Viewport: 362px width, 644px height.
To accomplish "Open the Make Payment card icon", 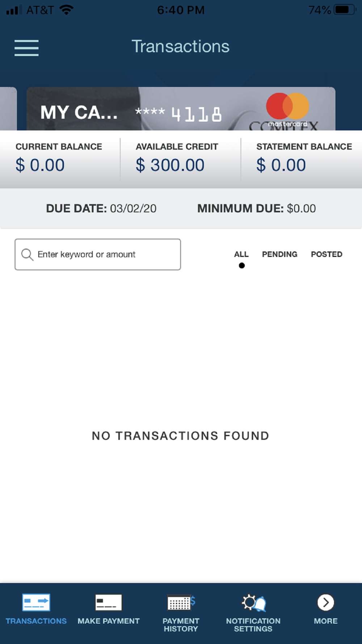I will pos(109,602).
